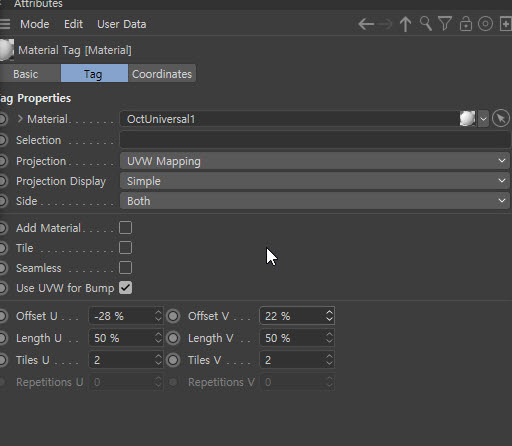
Task: Toggle Length V keyframe circle
Action: pyautogui.click(x=173, y=338)
